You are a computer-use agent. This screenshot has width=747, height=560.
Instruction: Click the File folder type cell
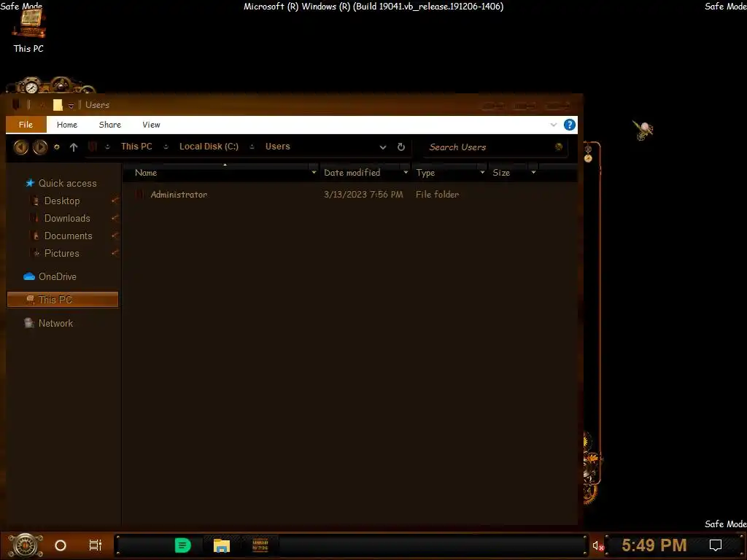(x=438, y=194)
